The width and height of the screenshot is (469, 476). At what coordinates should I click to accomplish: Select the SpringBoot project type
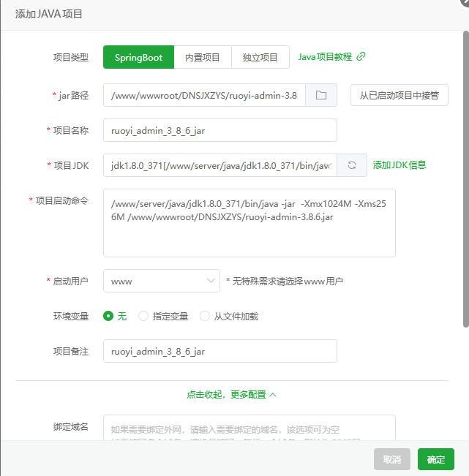click(x=138, y=57)
